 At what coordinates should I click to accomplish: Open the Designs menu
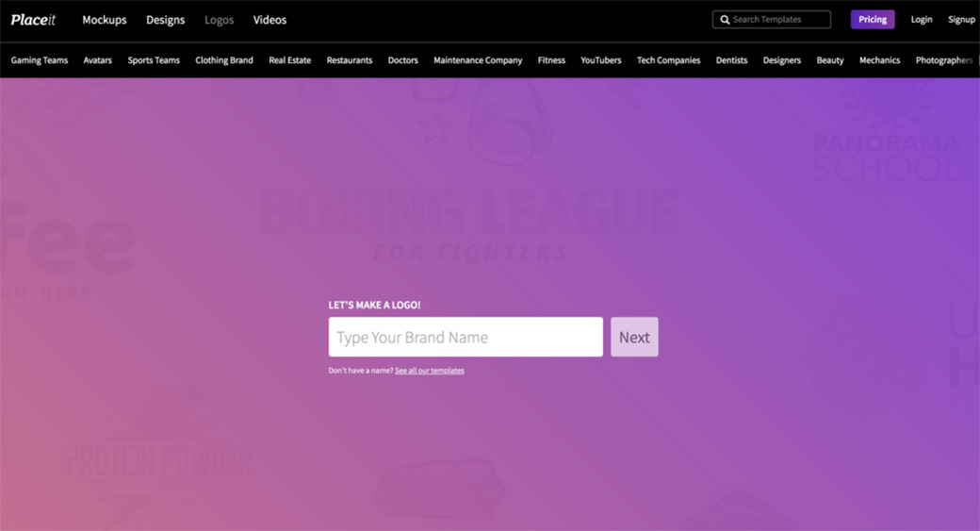[x=165, y=20]
